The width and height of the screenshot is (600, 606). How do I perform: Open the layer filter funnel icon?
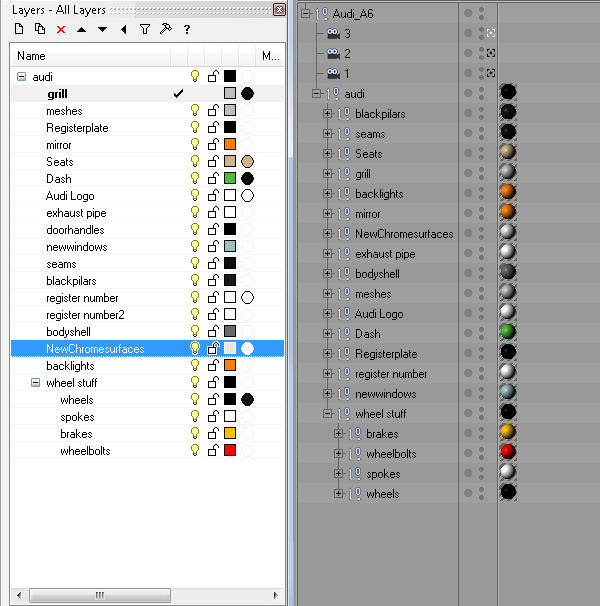(145, 29)
